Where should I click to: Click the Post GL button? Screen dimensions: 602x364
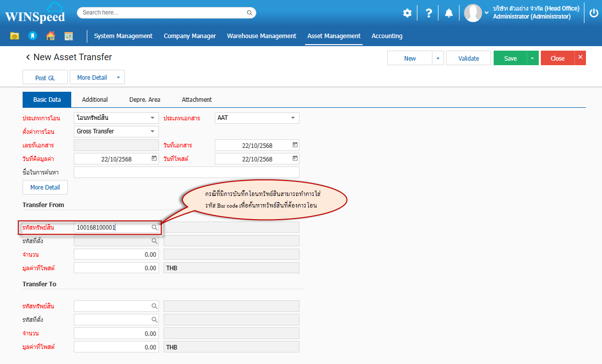coord(45,78)
